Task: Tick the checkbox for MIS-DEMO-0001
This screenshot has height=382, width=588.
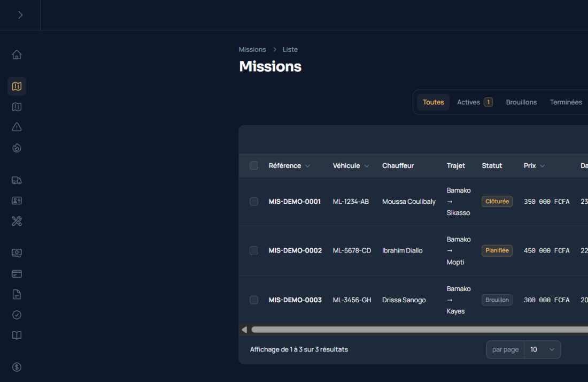Action: (254, 202)
